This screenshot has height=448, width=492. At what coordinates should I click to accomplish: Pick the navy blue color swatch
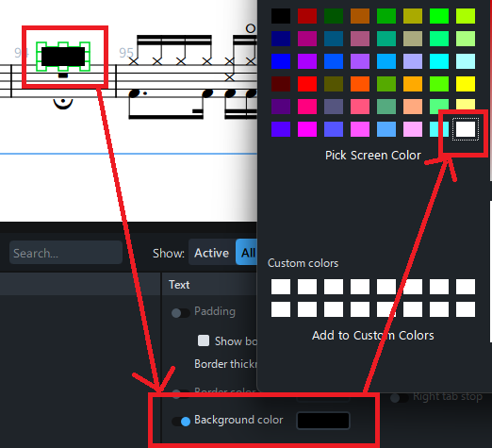click(281, 39)
